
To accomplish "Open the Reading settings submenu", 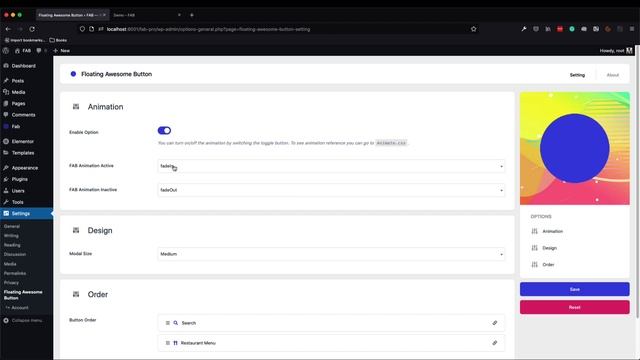I will (x=12, y=245).
